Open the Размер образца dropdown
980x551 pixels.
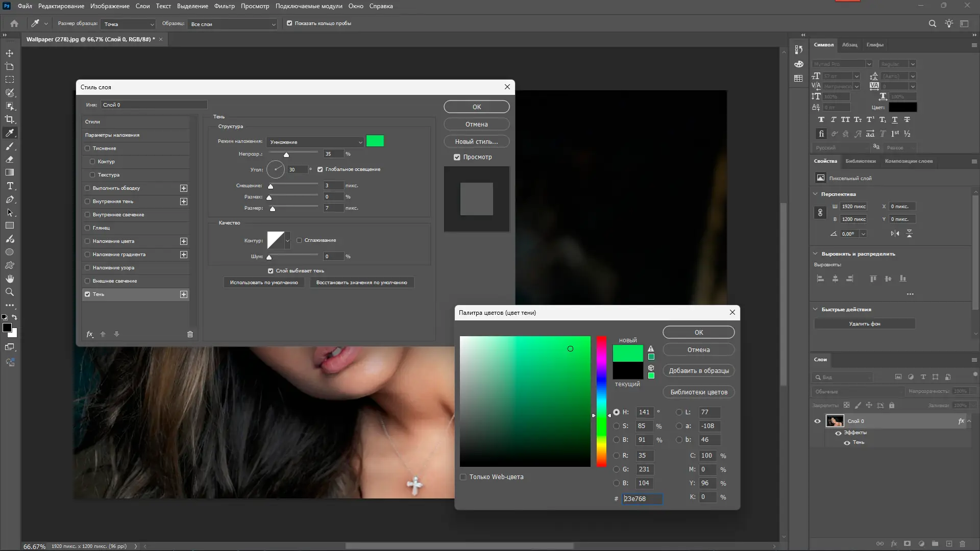(128, 24)
